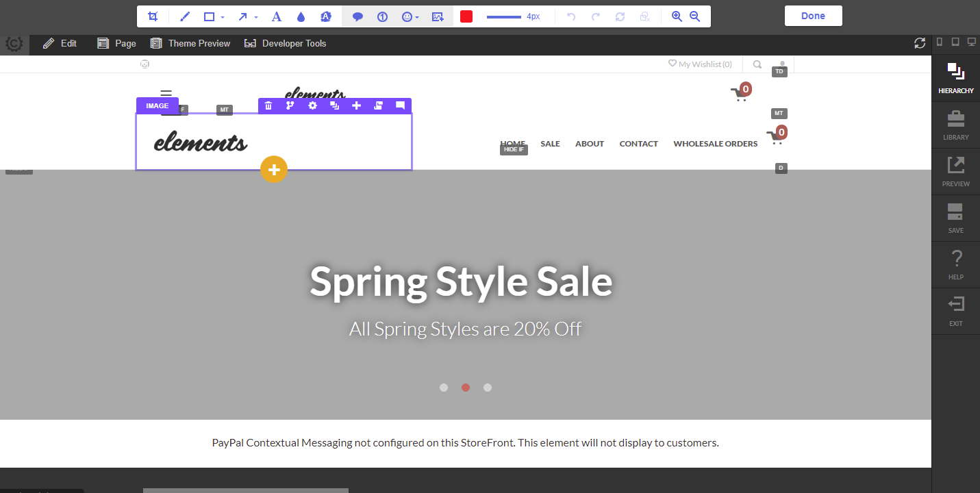Select the first slideshow dot indicator

pos(444,388)
